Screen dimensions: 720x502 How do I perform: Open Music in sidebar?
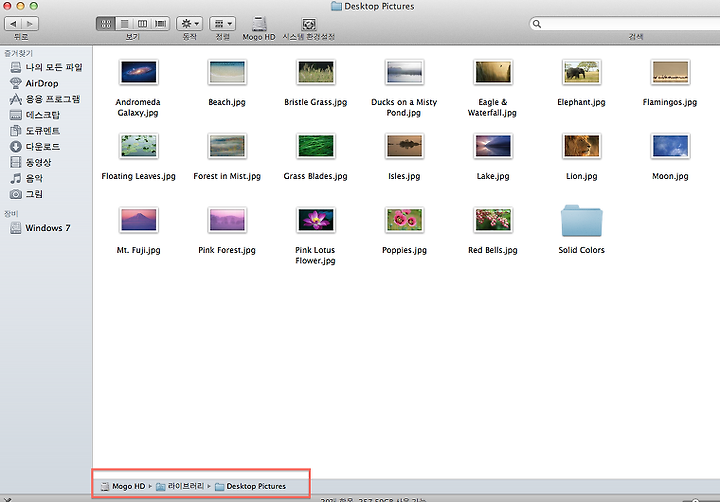point(27,178)
